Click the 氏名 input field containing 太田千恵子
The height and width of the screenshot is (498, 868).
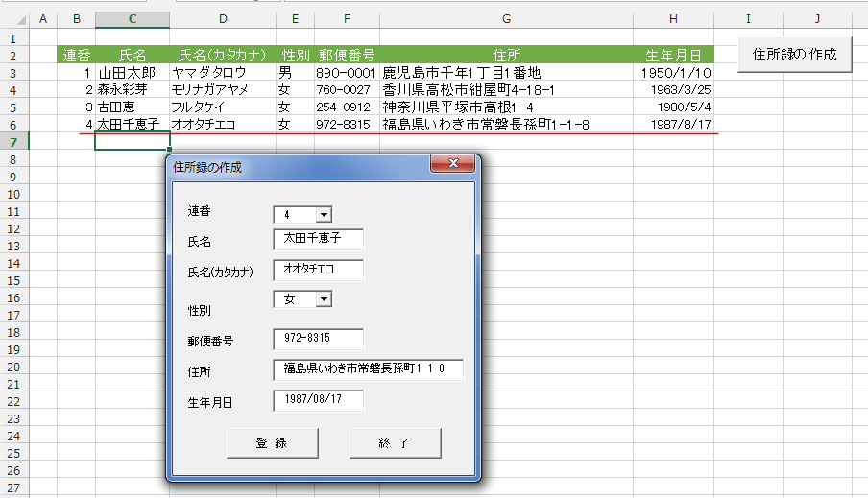[319, 239]
